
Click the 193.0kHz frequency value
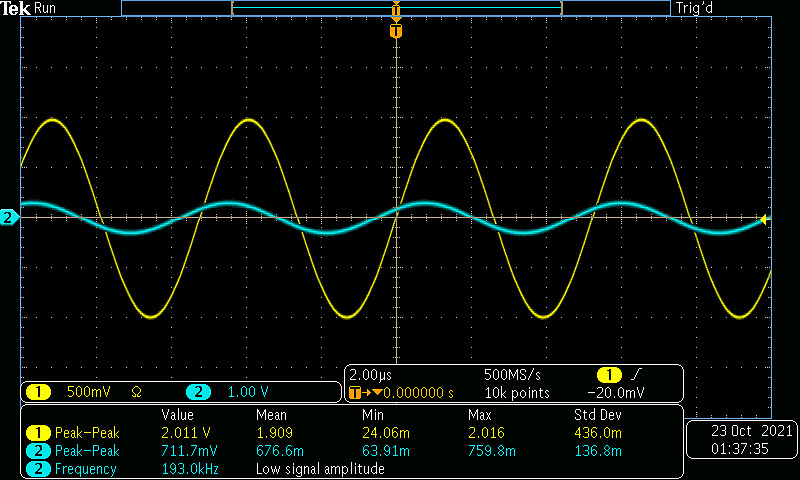pyautogui.click(x=190, y=469)
